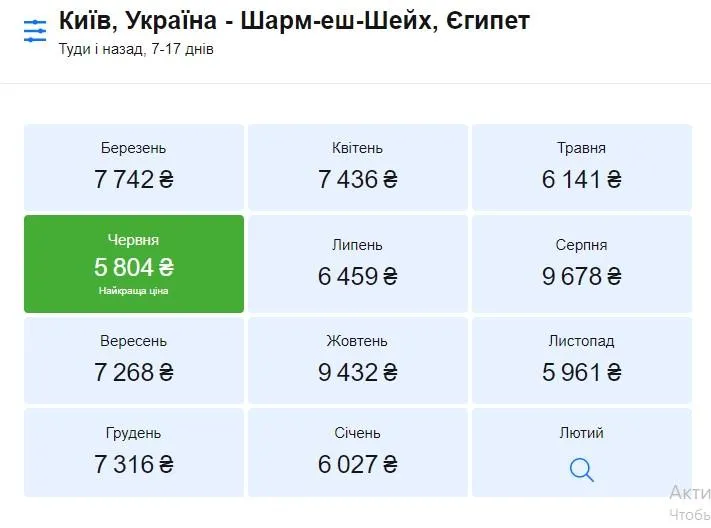Click the Київ - Шарм-еш-Шейх route title
This screenshot has width=711, height=528.
pyautogui.click(x=294, y=20)
